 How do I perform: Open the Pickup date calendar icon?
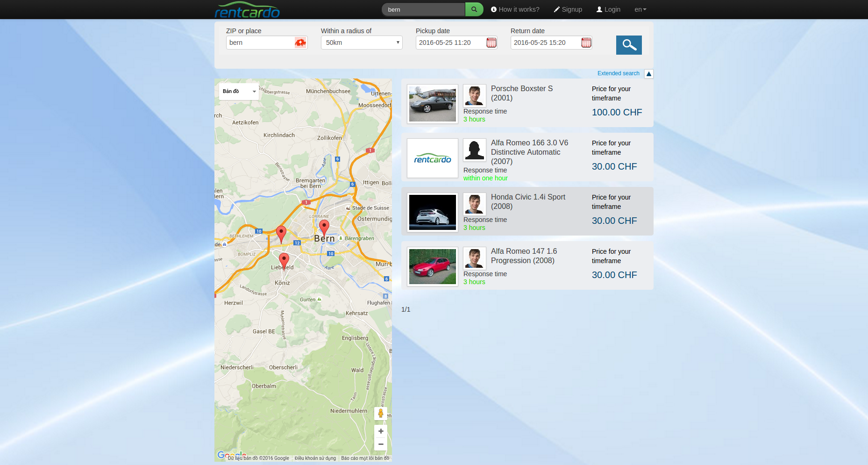491,43
